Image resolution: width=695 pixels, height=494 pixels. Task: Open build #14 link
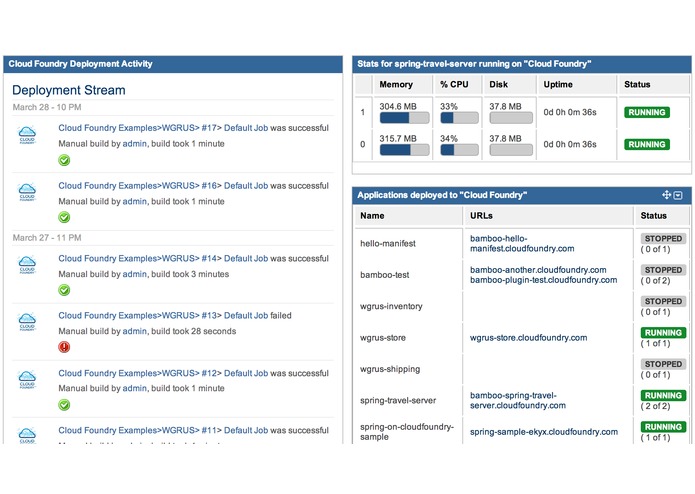tap(209, 258)
